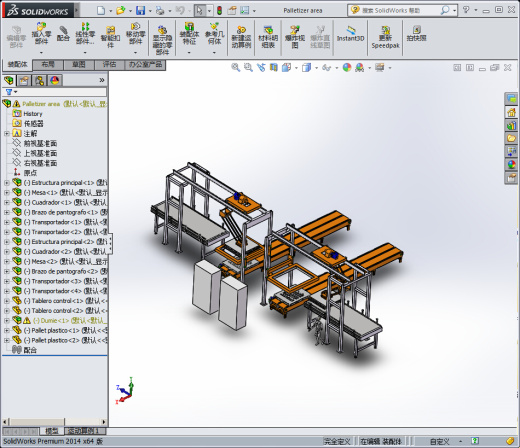
Task: Expand the Dumie<1> component node
Action: (x=7, y=321)
